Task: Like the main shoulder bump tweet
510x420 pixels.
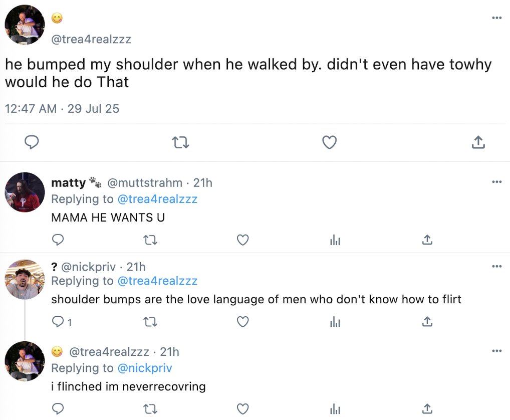Action: (329, 143)
